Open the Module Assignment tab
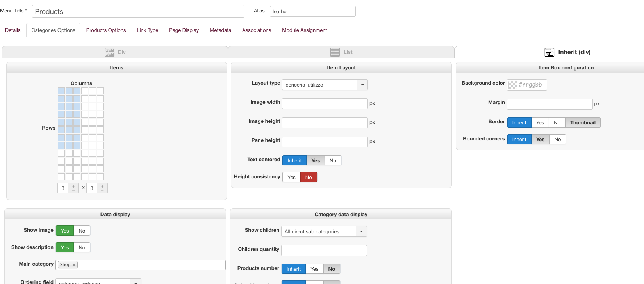Viewport: 644px width, 284px height. [304, 30]
